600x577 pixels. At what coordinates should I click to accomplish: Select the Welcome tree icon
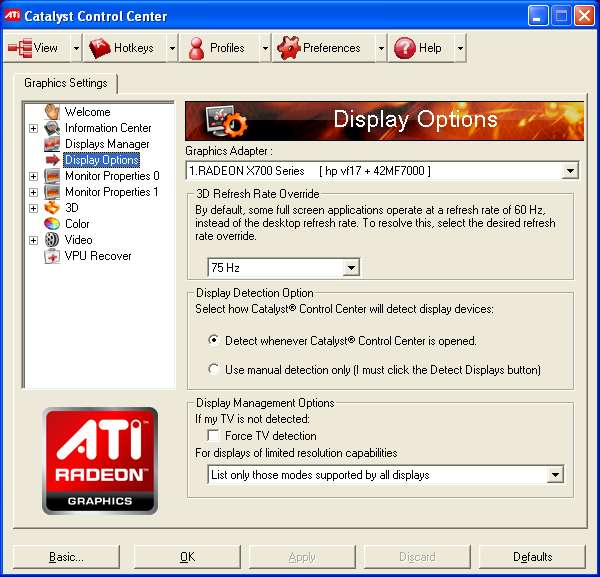click(x=52, y=112)
